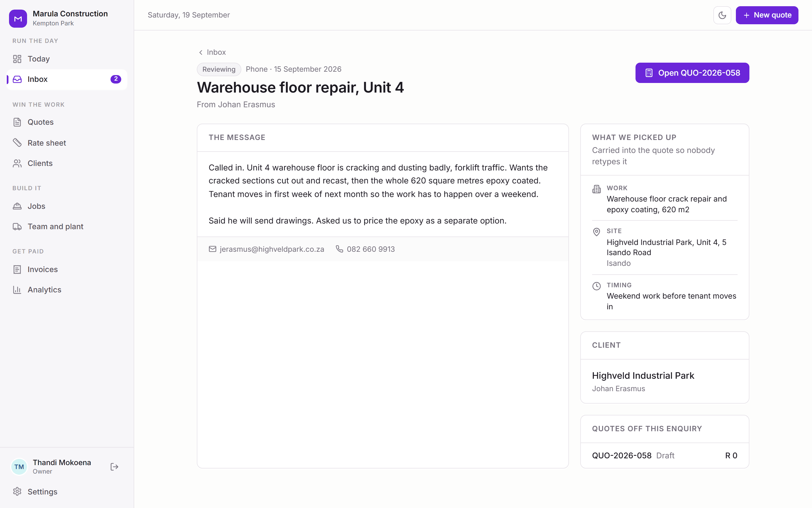Open the Rate sheet page

click(67, 143)
